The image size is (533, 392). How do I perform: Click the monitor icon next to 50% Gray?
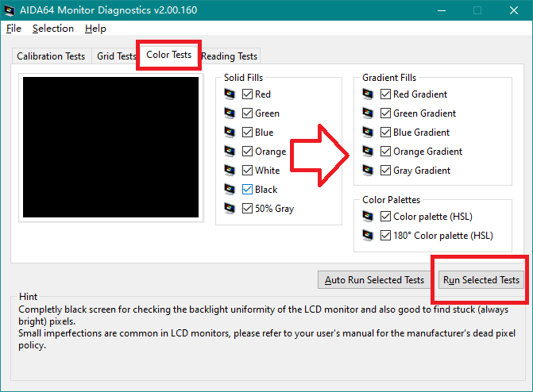click(230, 209)
